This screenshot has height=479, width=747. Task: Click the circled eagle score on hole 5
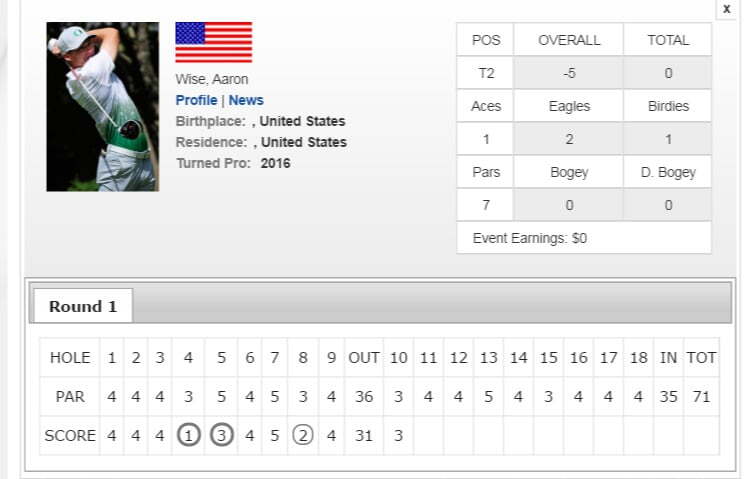tap(222, 435)
